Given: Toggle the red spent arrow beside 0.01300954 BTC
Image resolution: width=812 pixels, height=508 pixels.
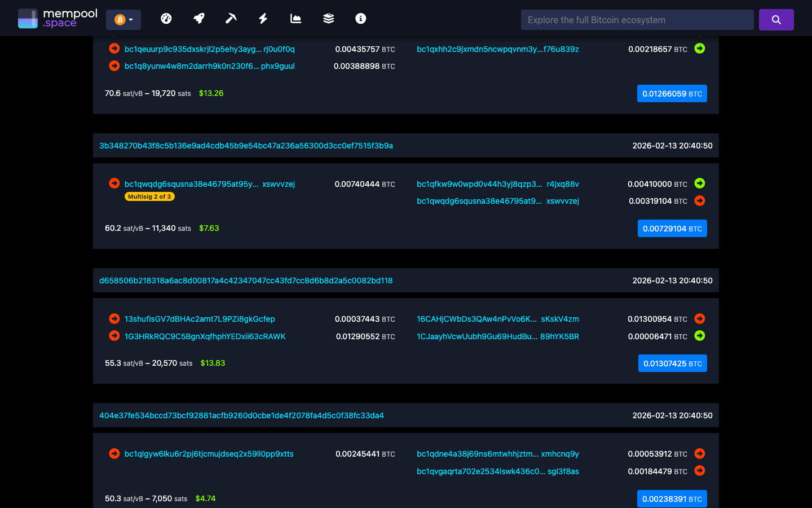Looking at the screenshot, I should (x=699, y=318).
